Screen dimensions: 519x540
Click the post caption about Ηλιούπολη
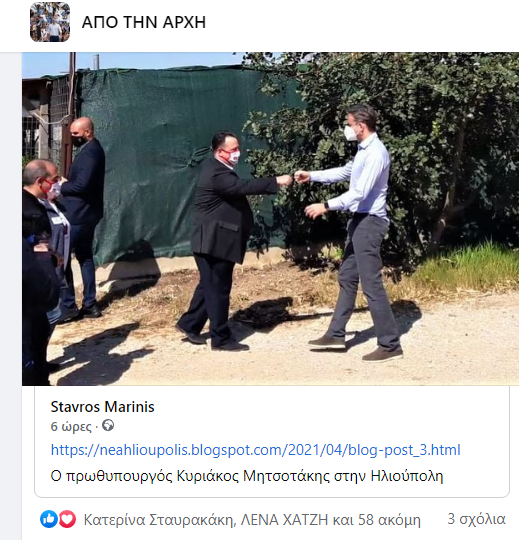coord(247,476)
